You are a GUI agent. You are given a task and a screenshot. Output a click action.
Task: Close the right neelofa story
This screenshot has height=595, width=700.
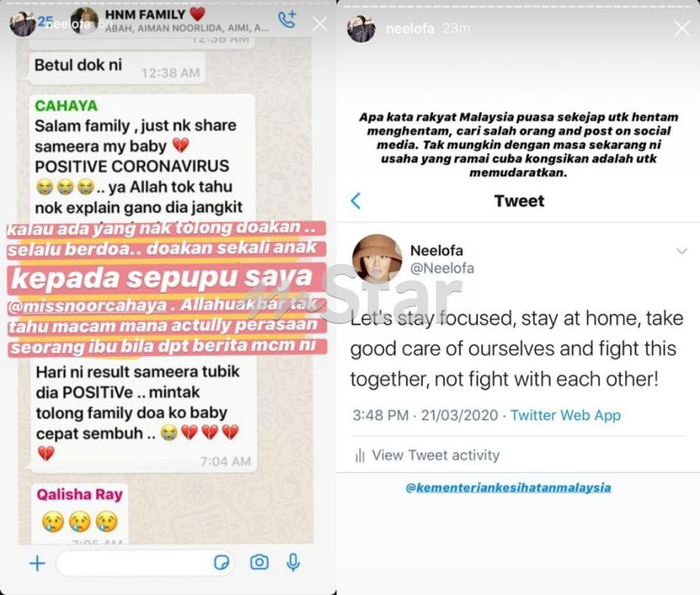[x=681, y=29]
